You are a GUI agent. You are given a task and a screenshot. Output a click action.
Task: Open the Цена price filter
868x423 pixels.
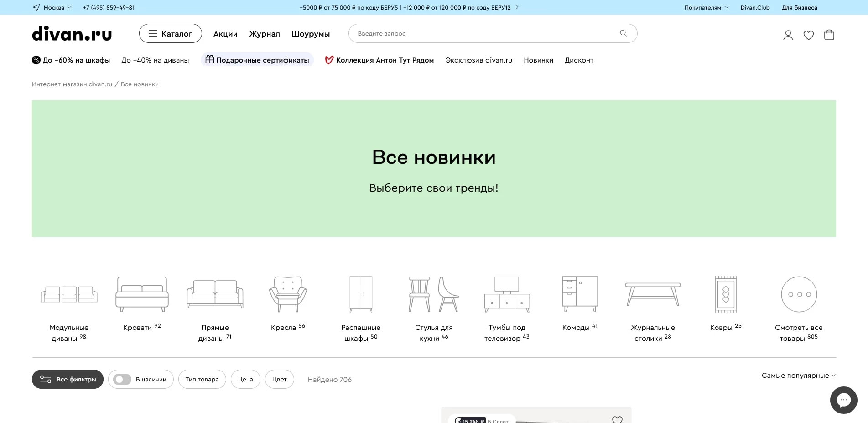tap(245, 379)
